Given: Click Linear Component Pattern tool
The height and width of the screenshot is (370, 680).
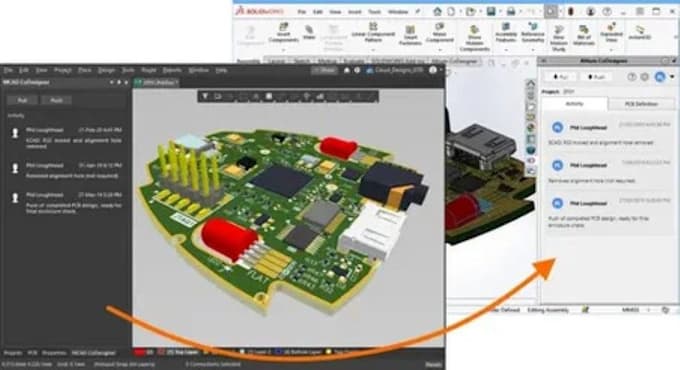Looking at the screenshot, I should tap(373, 32).
